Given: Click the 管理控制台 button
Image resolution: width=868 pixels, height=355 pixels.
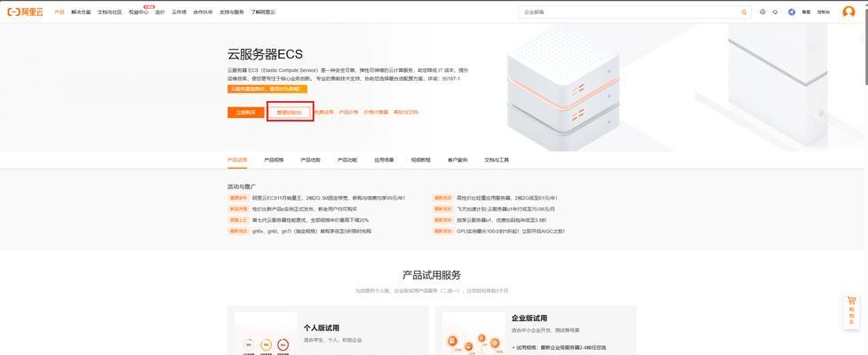Looking at the screenshot, I should point(290,112).
